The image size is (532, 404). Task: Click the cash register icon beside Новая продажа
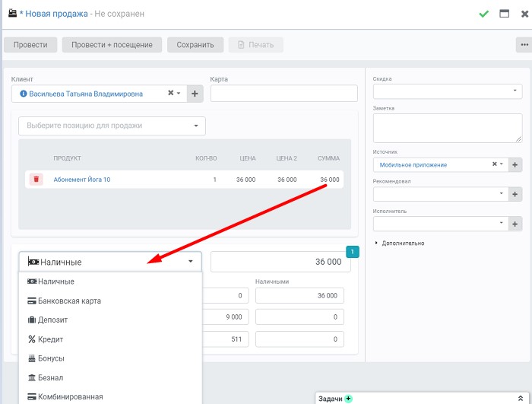(13, 13)
